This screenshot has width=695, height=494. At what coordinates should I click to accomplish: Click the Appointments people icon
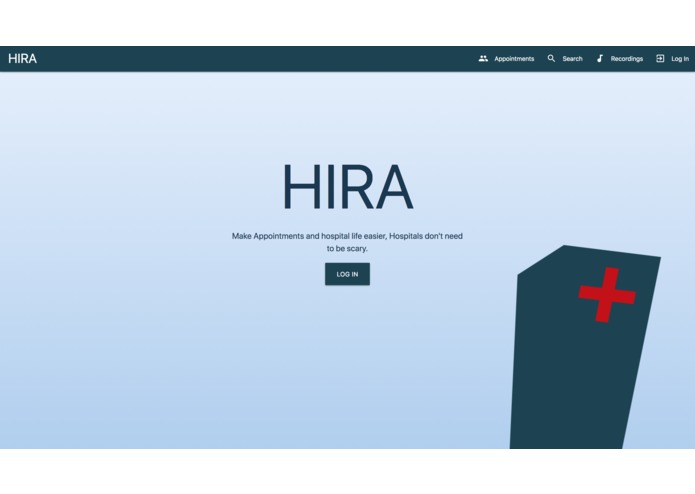483,58
